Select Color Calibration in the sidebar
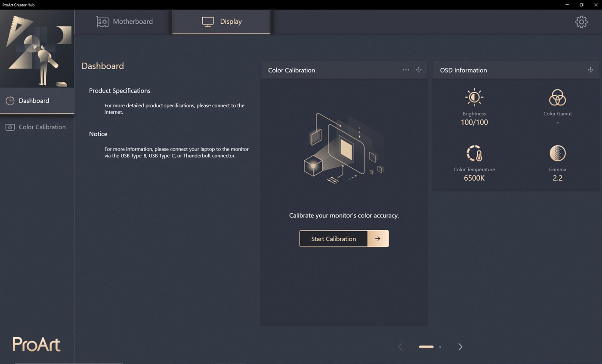 [x=37, y=127]
